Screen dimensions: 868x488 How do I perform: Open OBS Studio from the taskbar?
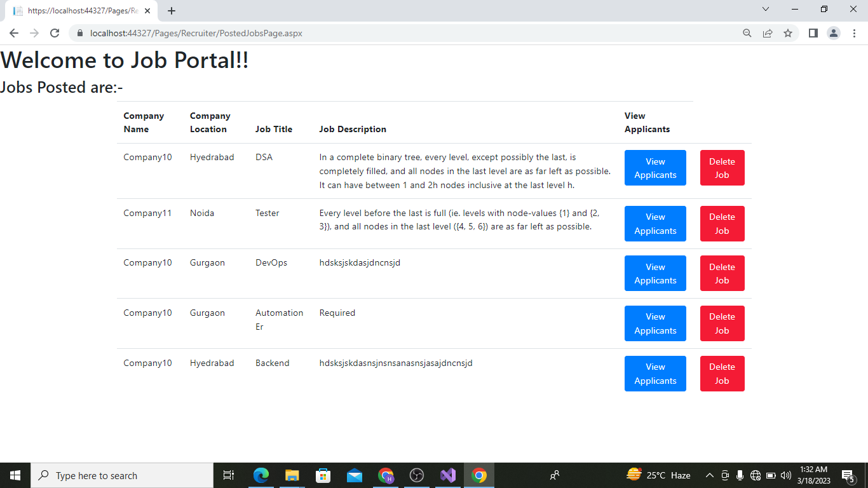(417, 475)
